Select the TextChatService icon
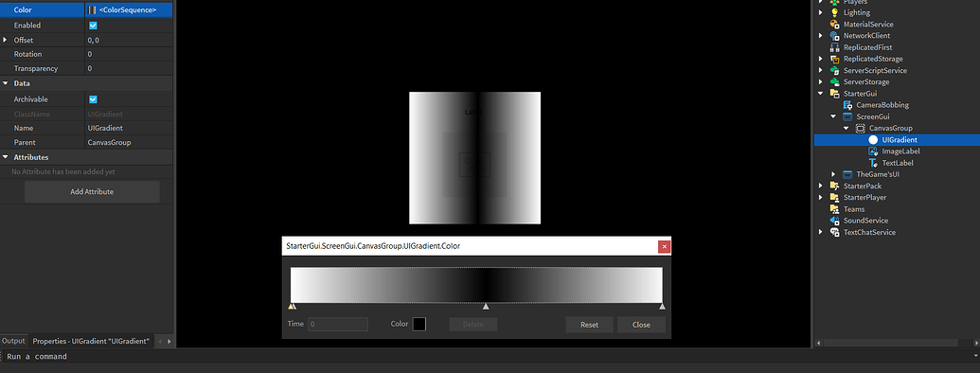This screenshot has height=373, width=980. (x=834, y=233)
